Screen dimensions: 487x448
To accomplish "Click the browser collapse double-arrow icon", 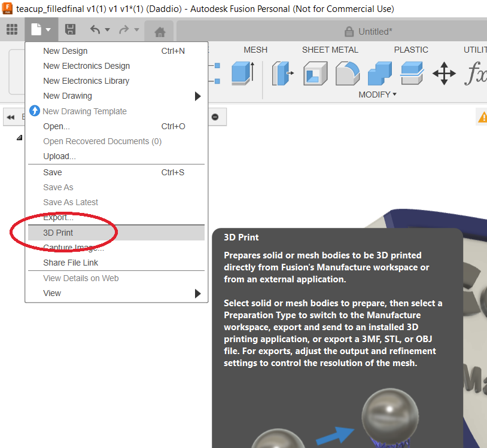I will (x=11, y=117).
